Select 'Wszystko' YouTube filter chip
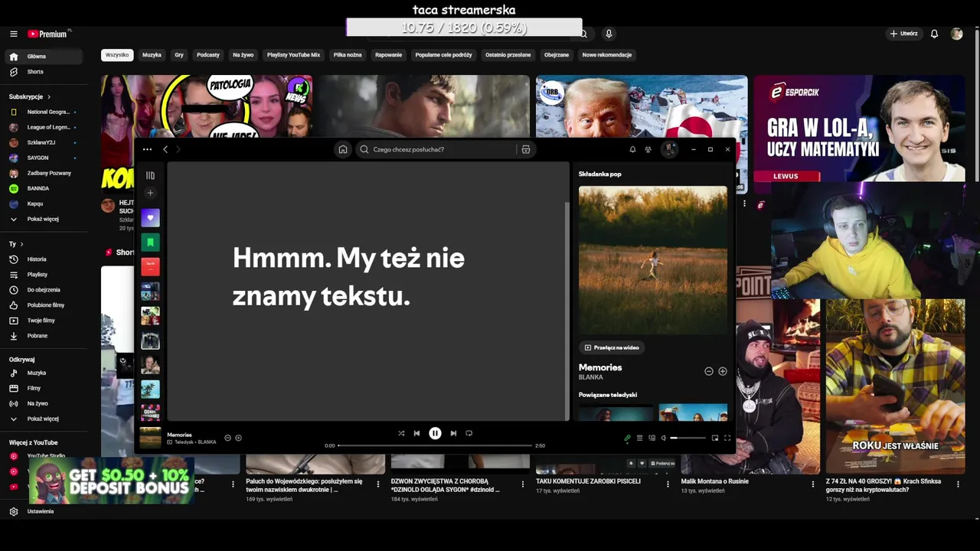 (x=117, y=55)
